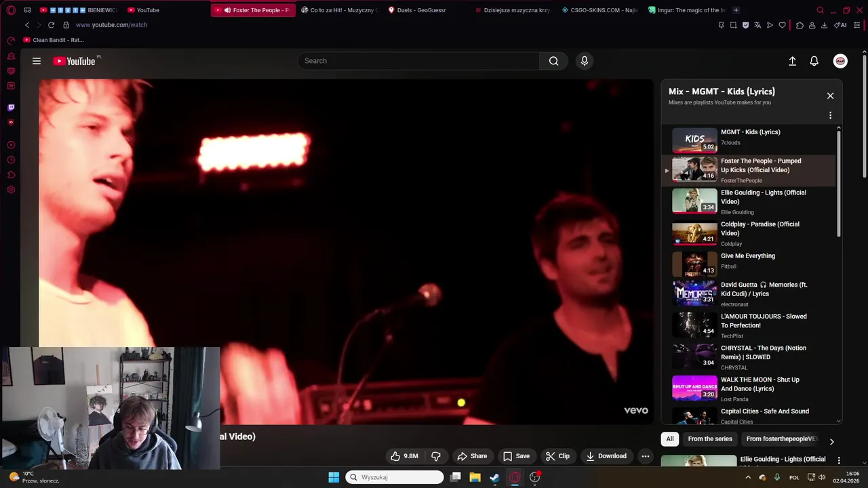Open YouTube upload/create icon
Image resolution: width=868 pixels, height=488 pixels.
pyautogui.click(x=792, y=61)
